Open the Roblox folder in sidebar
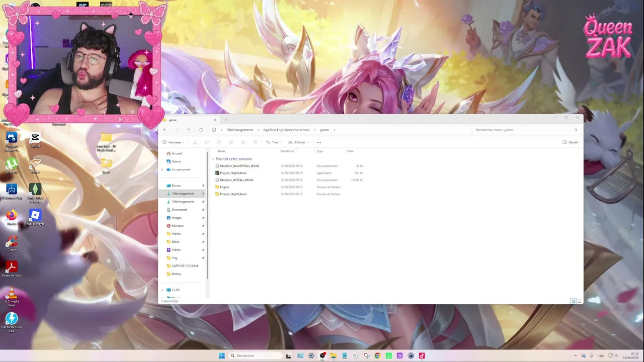The image size is (644, 362). pos(176,274)
